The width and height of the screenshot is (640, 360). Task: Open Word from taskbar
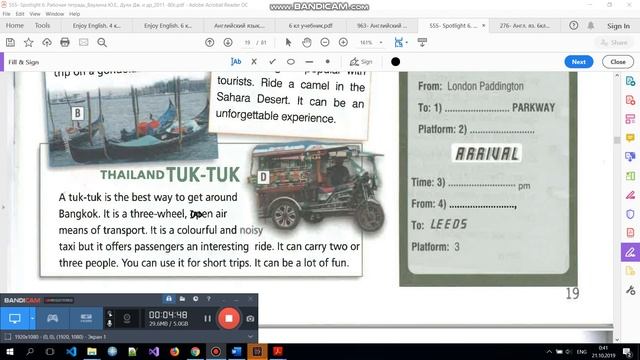[x=236, y=351]
